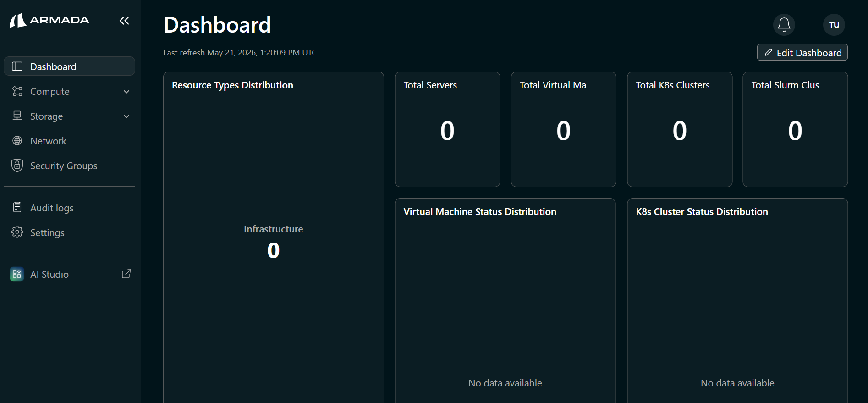This screenshot has width=868, height=403.
Task: Open the Storage menu item
Action: pos(69,116)
